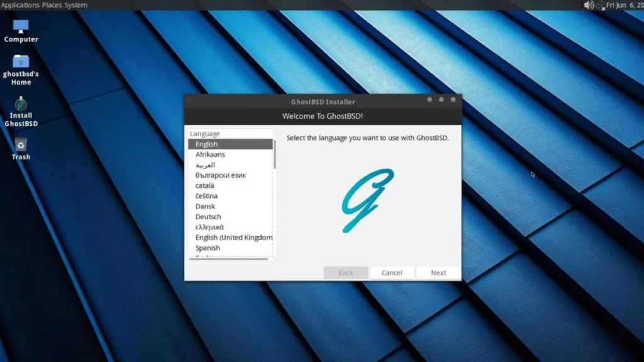Click the GhostBSD G logo image

pyautogui.click(x=368, y=200)
